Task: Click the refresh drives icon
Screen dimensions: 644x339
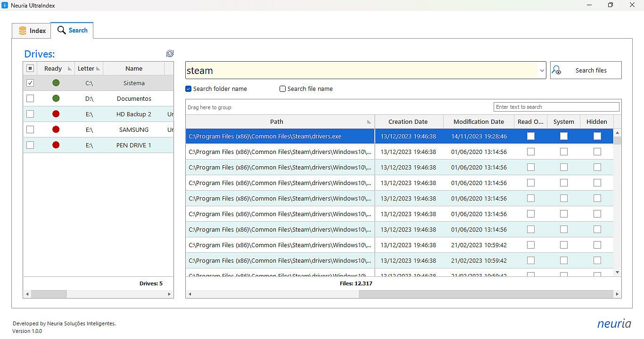Action: [x=170, y=54]
